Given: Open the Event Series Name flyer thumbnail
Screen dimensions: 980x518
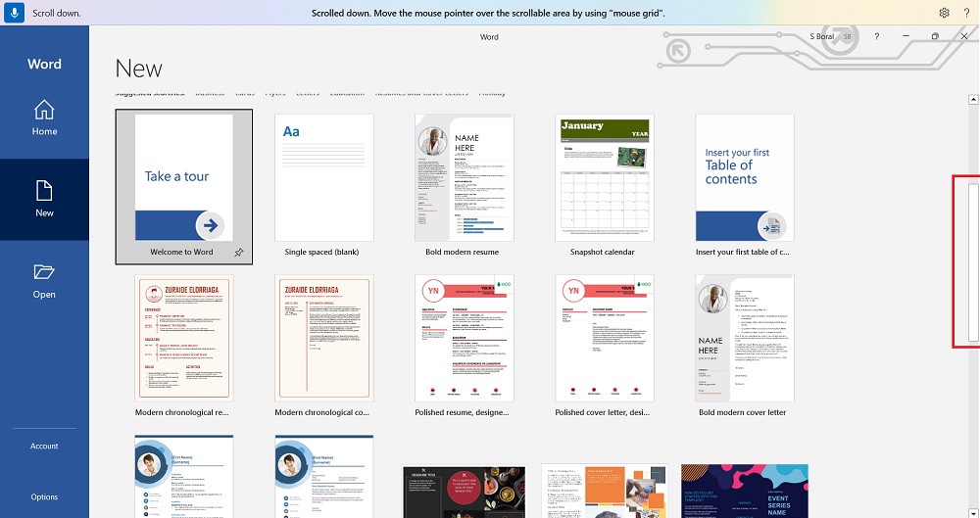Looking at the screenshot, I should tap(745, 492).
